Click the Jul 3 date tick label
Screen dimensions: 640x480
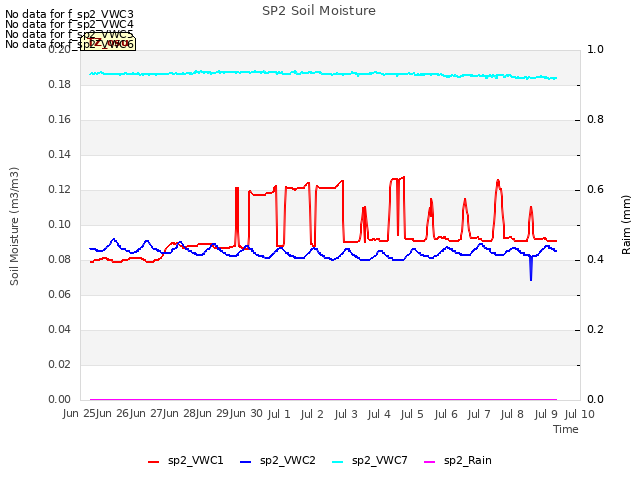[x=346, y=414]
